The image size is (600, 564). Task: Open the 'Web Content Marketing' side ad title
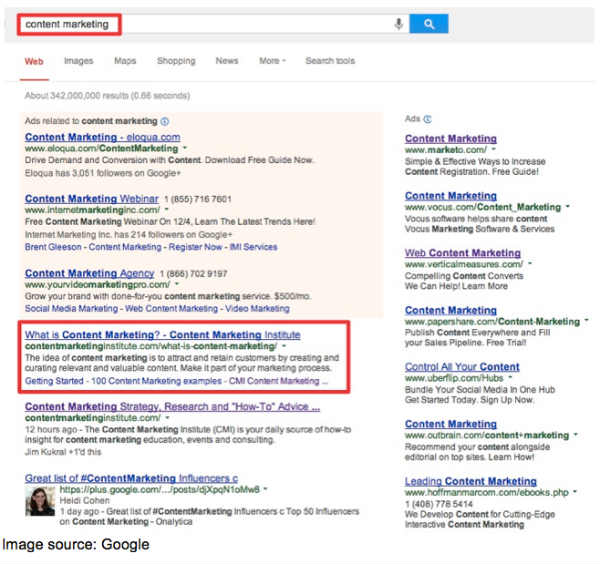pyautogui.click(x=463, y=253)
